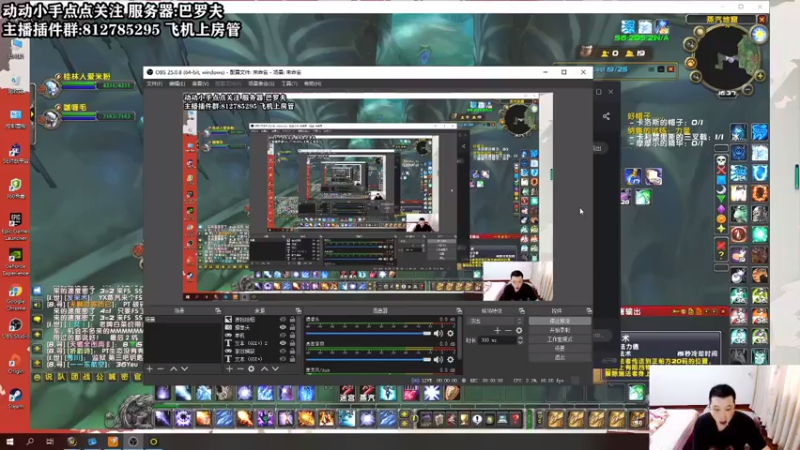Move selected source up
The image size is (800, 450).
coord(264,368)
